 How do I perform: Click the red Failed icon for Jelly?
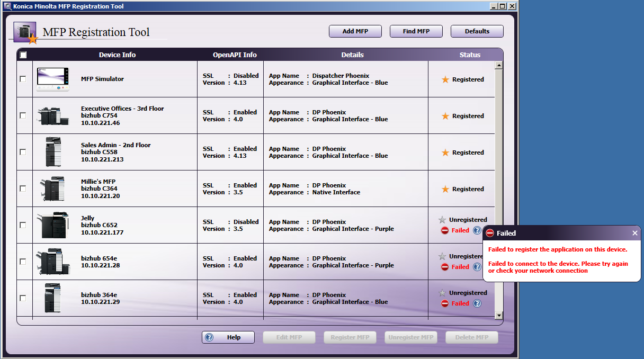(x=445, y=230)
